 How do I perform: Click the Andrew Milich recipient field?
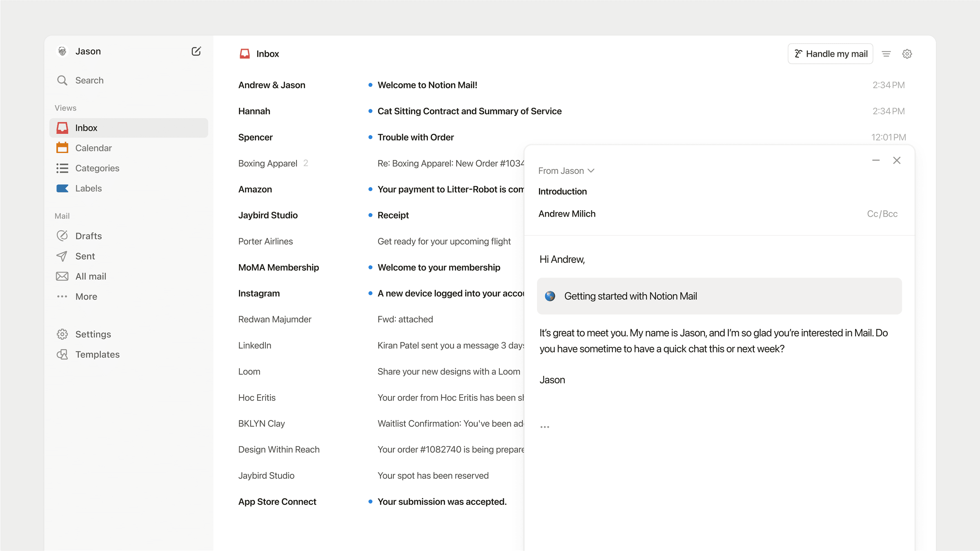pos(567,214)
